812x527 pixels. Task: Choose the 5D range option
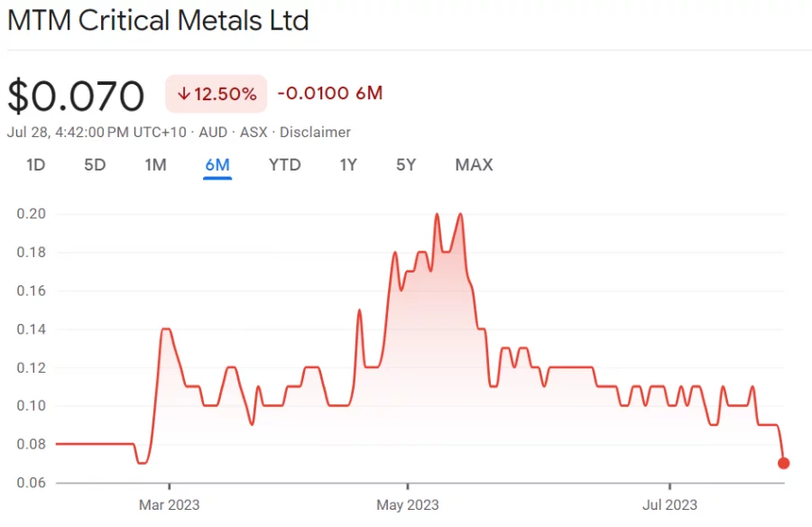[95, 165]
